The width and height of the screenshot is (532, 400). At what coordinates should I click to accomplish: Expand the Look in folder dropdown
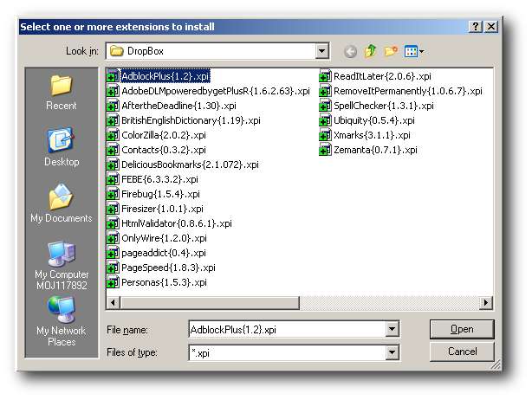coord(322,52)
